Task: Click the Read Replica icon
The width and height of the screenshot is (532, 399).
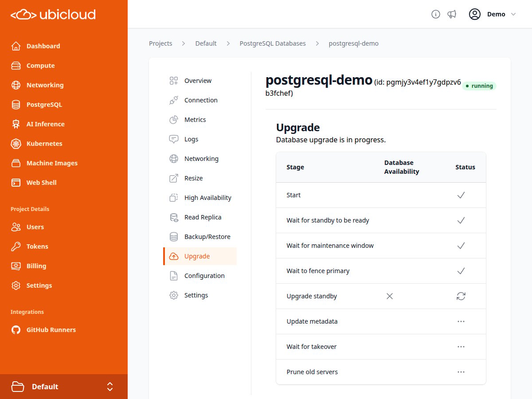Action: [x=174, y=217]
